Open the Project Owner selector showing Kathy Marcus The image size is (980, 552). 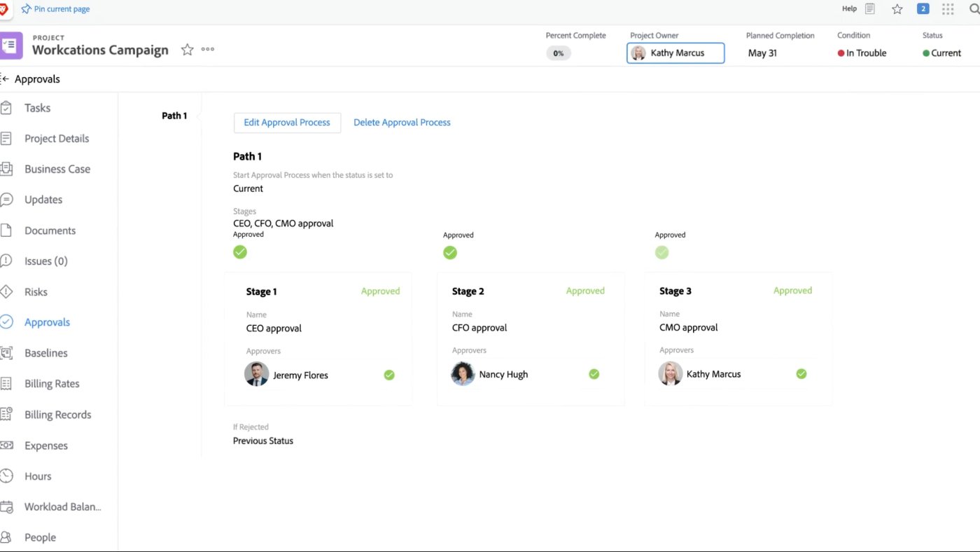pyautogui.click(x=675, y=53)
